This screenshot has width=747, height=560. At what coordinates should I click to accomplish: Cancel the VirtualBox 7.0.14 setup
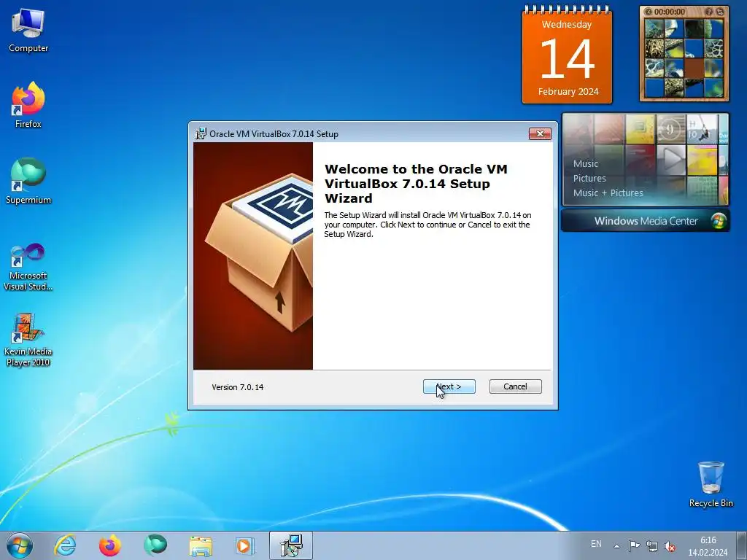coord(516,386)
